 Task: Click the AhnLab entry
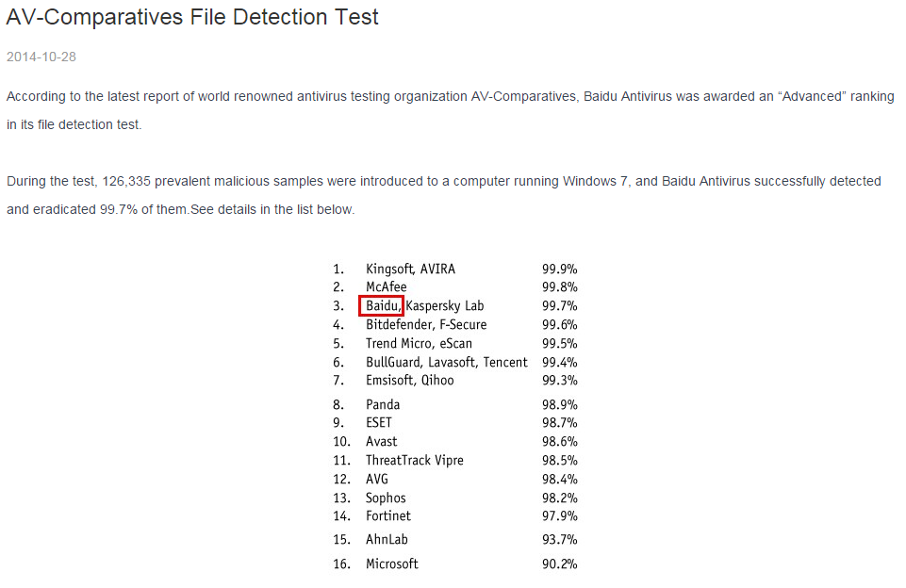pyautogui.click(x=387, y=540)
